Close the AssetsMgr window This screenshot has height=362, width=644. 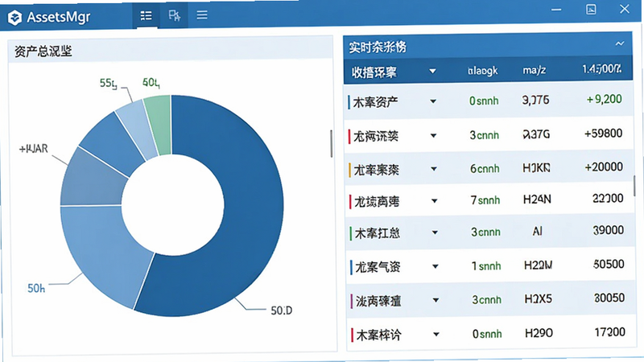(625, 9)
